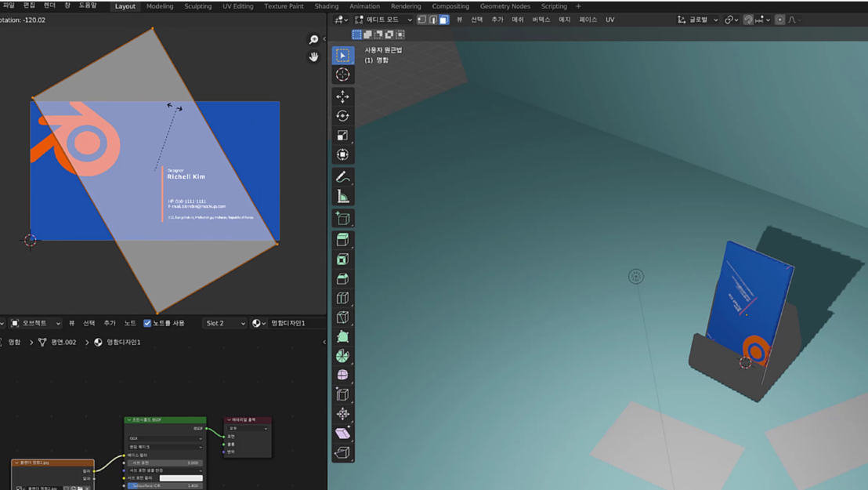
Task: Activate the Transform tool
Action: [342, 154]
